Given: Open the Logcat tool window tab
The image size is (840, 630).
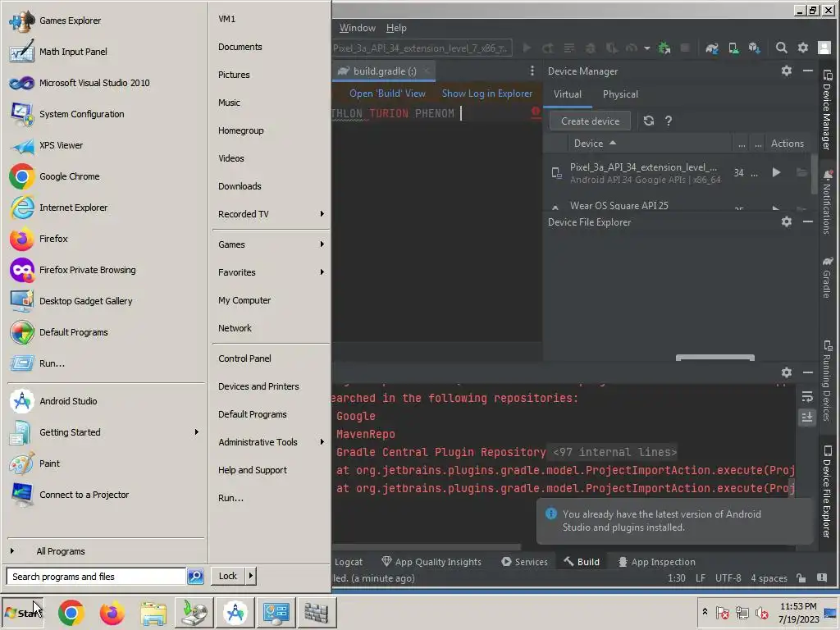Looking at the screenshot, I should (x=348, y=562).
